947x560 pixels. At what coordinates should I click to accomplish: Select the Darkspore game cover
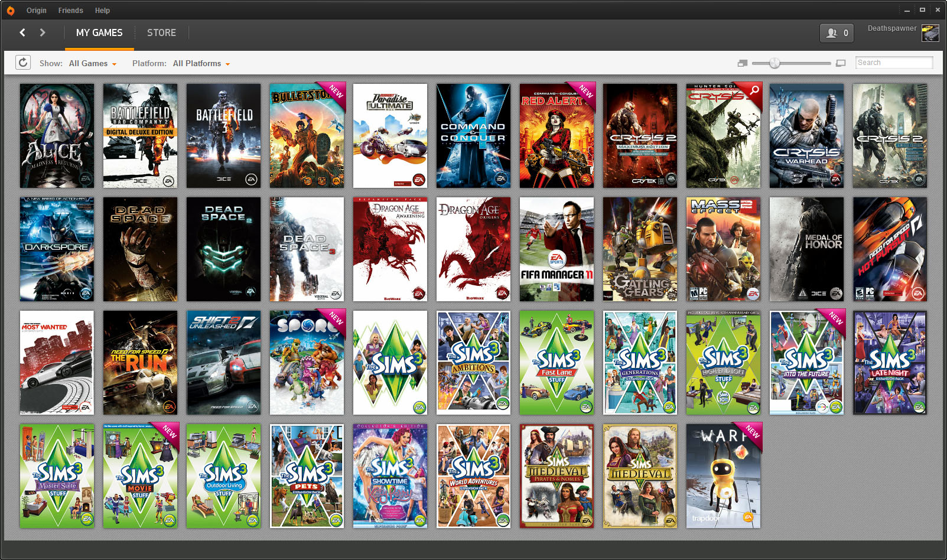tap(57, 249)
